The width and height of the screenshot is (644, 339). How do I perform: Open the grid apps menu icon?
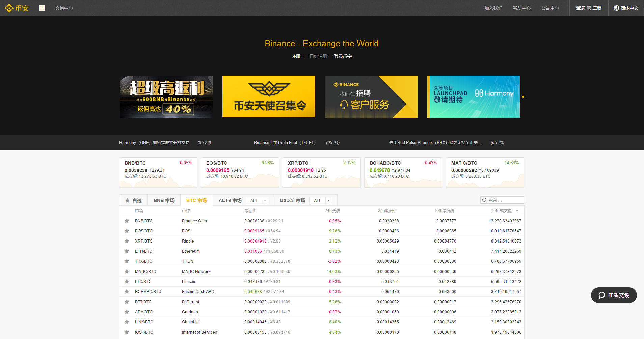[42, 8]
